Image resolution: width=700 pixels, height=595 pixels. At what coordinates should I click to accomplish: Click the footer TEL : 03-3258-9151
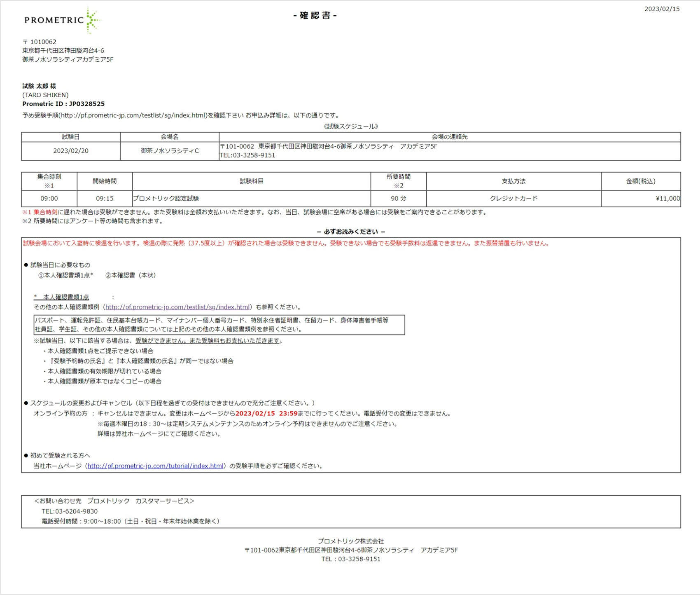(351, 559)
